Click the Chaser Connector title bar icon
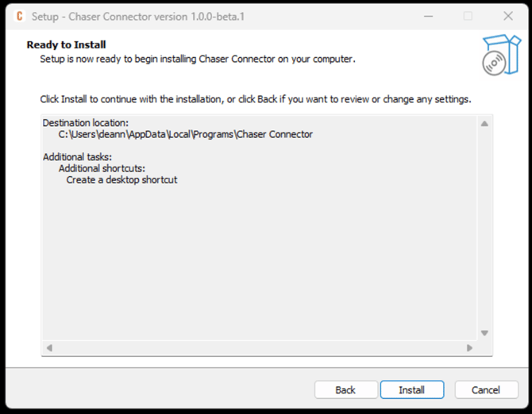This screenshot has width=532, height=414. pos(19,16)
